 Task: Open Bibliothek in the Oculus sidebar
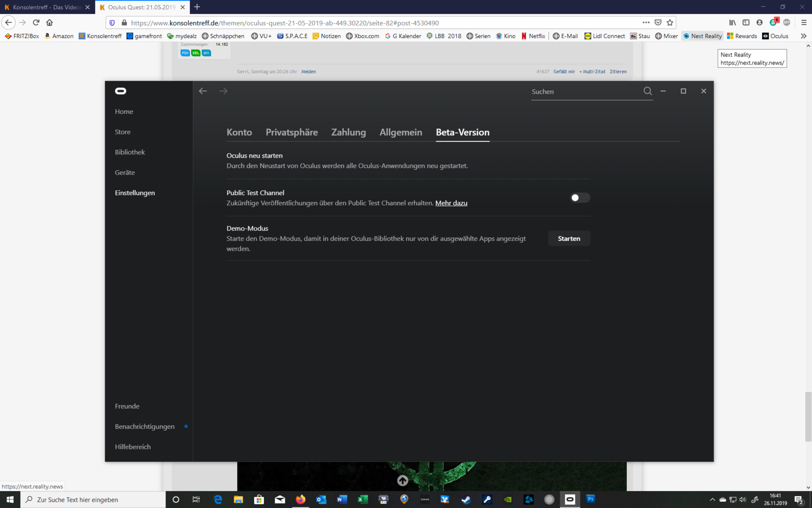(x=129, y=152)
